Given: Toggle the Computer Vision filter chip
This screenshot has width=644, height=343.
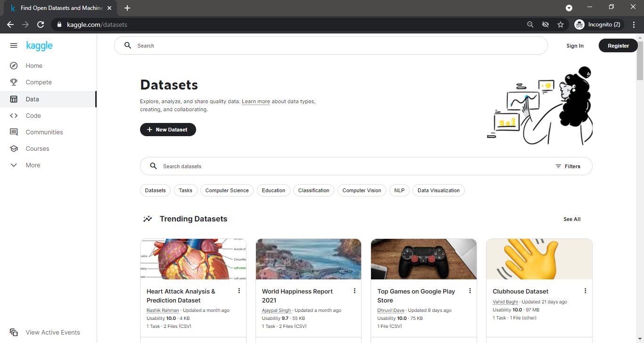Looking at the screenshot, I should [x=362, y=190].
